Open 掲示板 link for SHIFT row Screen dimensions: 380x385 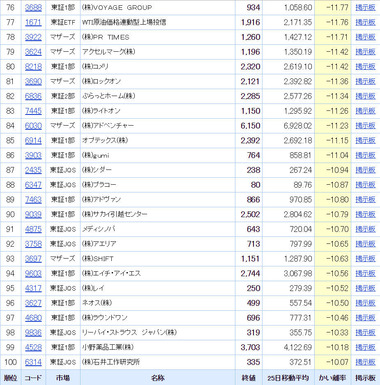point(365,258)
